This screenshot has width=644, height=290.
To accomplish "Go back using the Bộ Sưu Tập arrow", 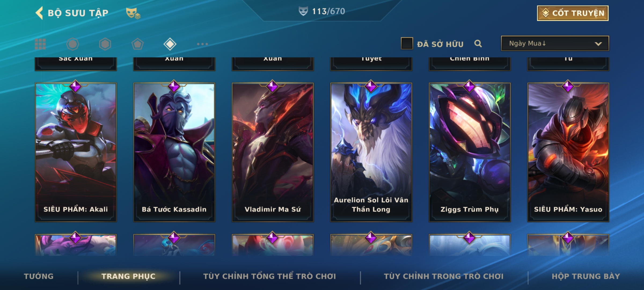I will tap(39, 13).
